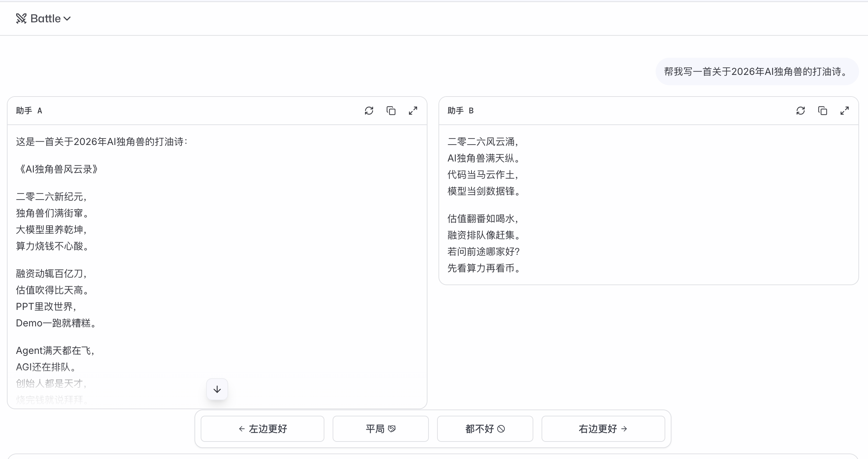Image resolution: width=868 pixels, height=459 pixels.
Task: Regenerate Assistant A's response
Action: [369, 111]
